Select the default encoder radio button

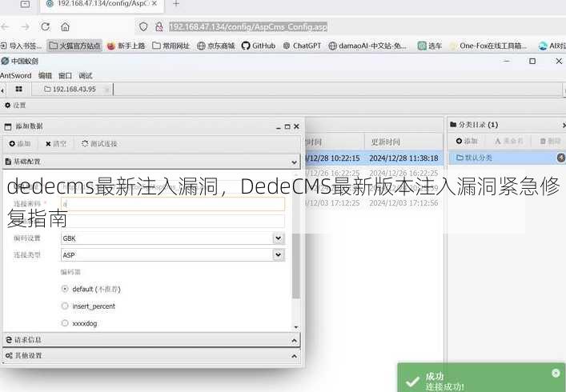tap(65, 289)
